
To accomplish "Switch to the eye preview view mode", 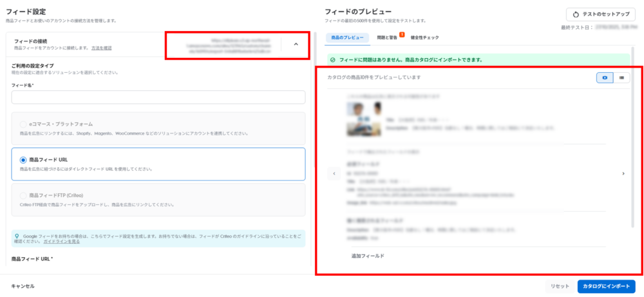I will click(x=604, y=77).
